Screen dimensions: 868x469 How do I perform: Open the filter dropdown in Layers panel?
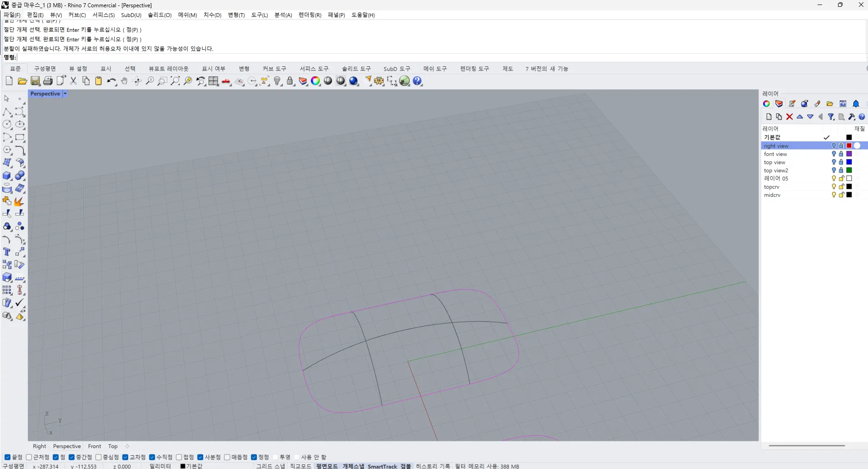click(x=831, y=117)
